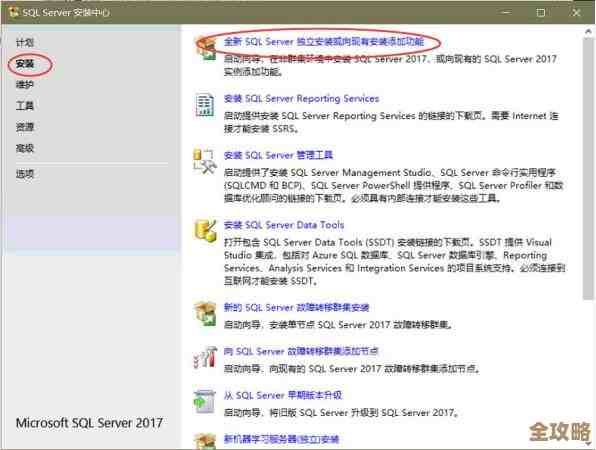Click the add node to cluster icon
596x450 pixels.
coord(205,357)
